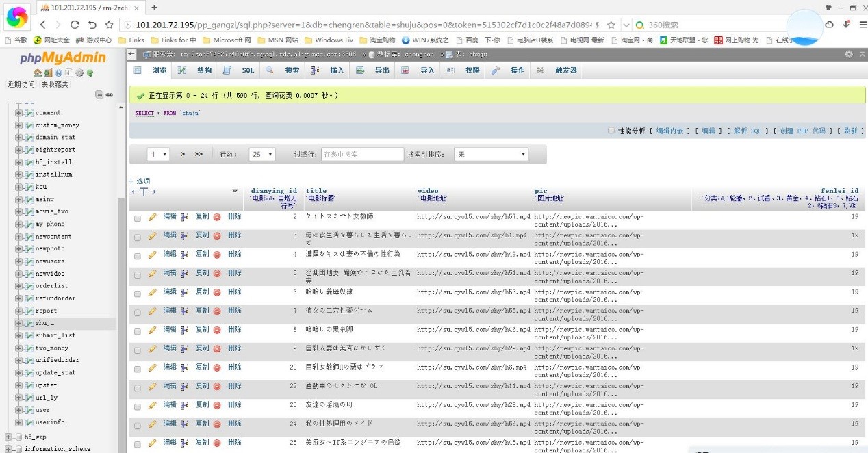Click the pencil edit icon for row 2
The image size is (868, 453).
point(152,217)
